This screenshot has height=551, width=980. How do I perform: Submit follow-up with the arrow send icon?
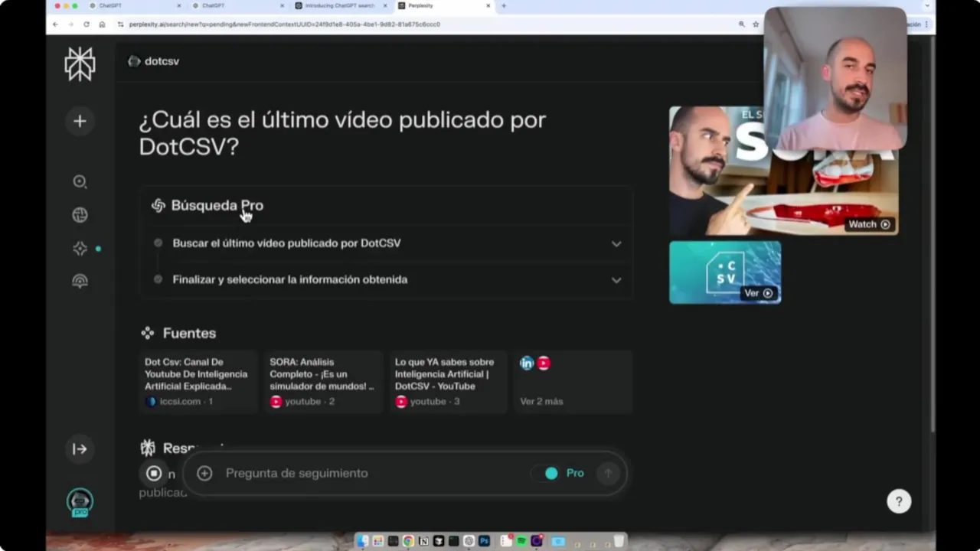click(x=609, y=473)
